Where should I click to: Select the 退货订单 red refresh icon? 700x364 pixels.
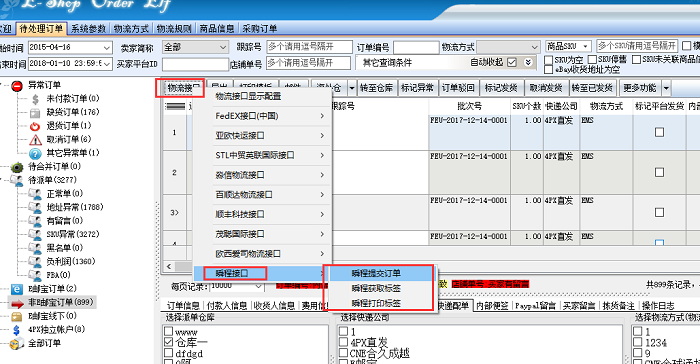click(x=35, y=126)
